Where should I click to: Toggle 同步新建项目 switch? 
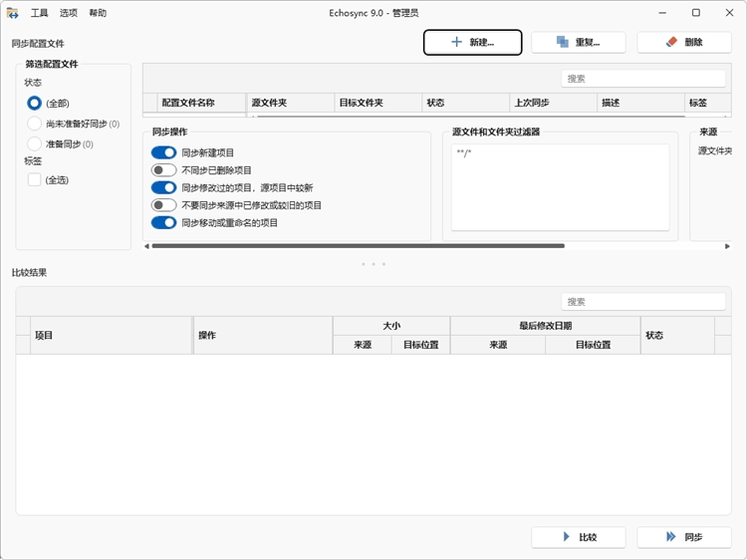[x=164, y=152]
